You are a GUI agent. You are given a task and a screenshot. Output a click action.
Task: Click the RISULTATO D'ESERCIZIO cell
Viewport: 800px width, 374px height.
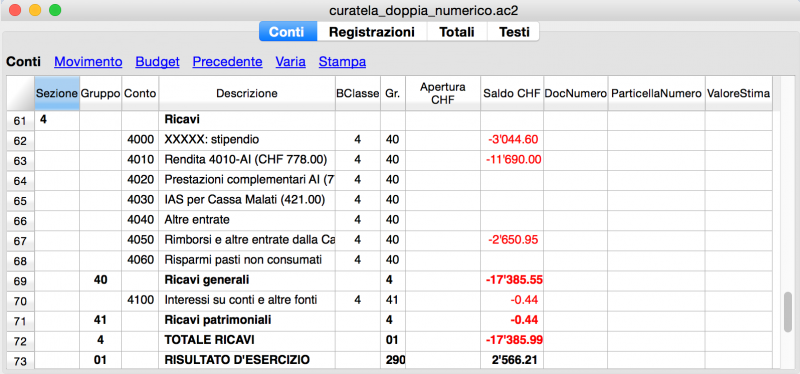(247, 360)
